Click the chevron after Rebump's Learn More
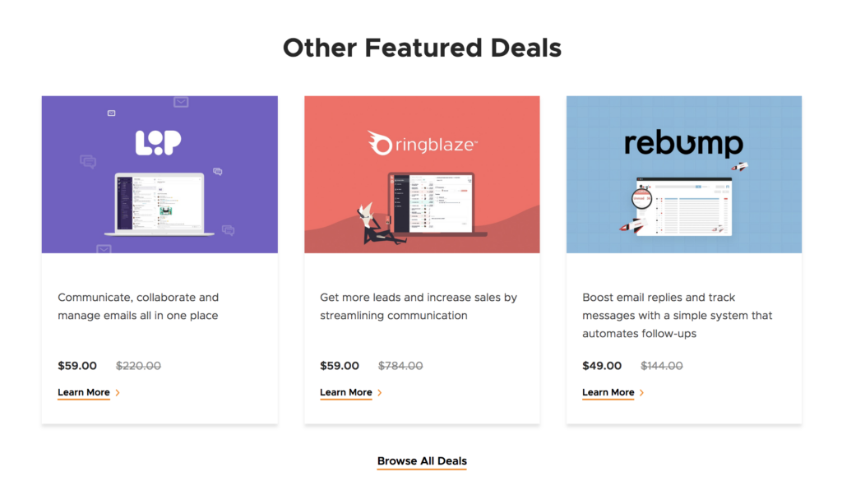842x504 pixels. tap(641, 392)
